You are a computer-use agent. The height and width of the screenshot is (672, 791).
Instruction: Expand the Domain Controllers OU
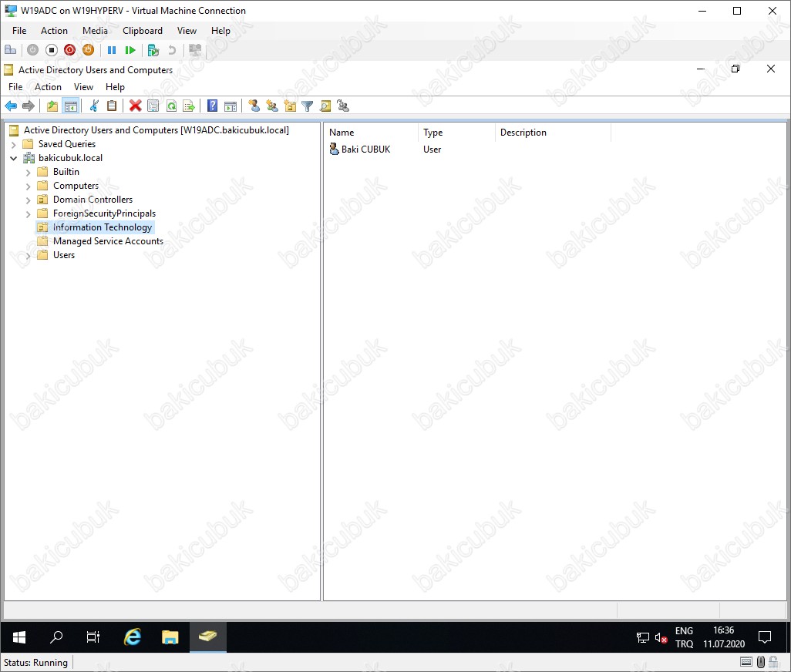(x=29, y=200)
